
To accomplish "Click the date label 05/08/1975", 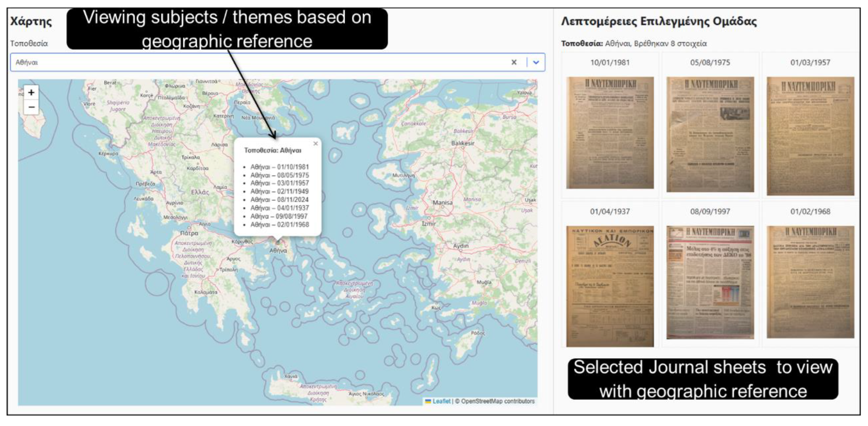I will click(710, 63).
